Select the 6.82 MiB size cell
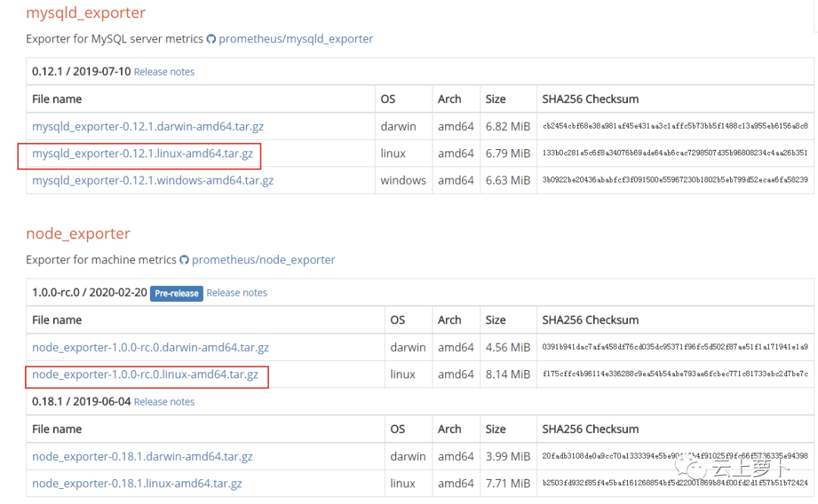The width and height of the screenshot is (818, 504). 507,126
